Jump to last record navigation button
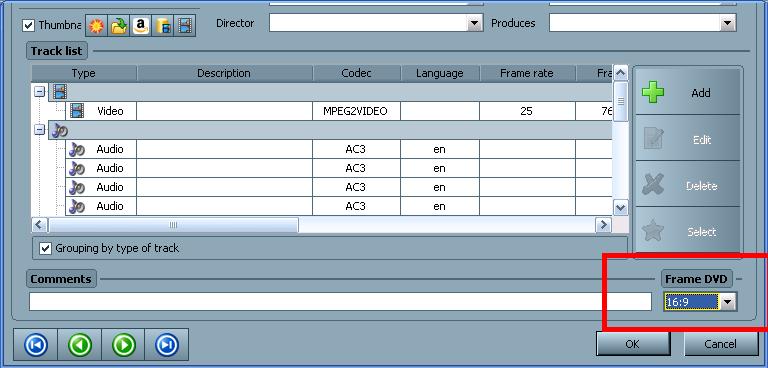768x368 pixels. coord(167,345)
